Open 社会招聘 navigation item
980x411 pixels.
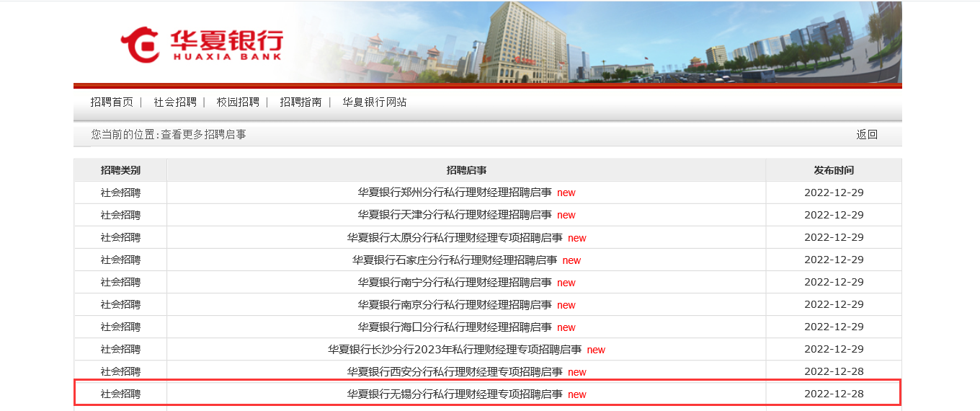[175, 102]
